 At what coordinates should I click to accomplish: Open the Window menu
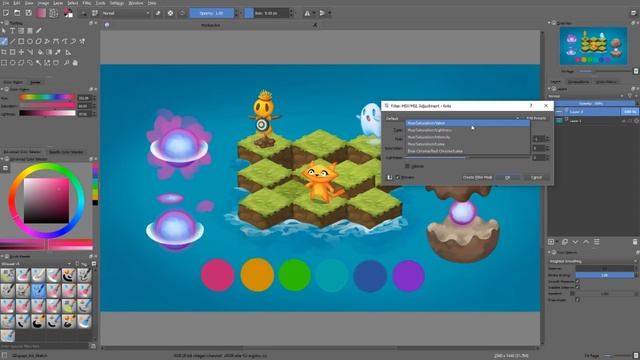click(x=136, y=3)
